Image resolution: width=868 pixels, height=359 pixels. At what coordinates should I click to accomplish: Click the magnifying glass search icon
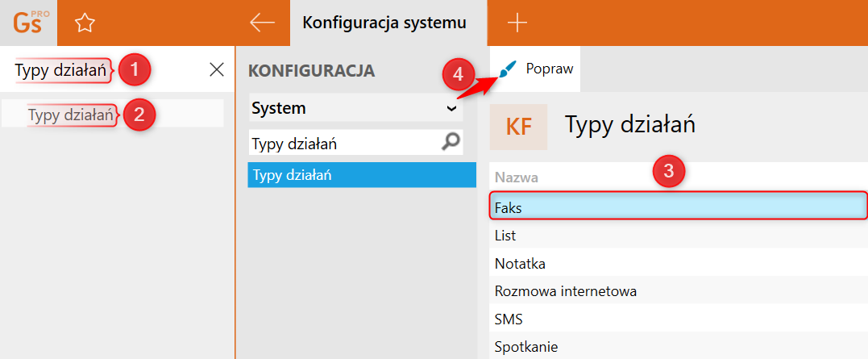pos(451,143)
